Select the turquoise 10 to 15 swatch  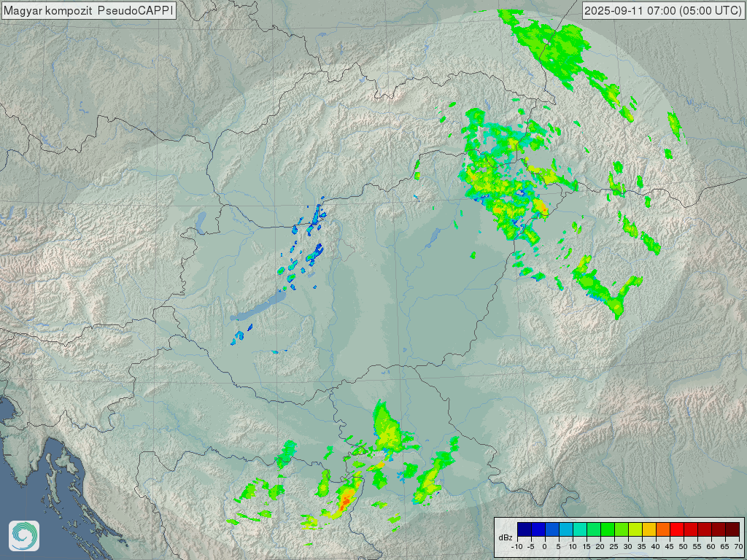click(x=580, y=529)
